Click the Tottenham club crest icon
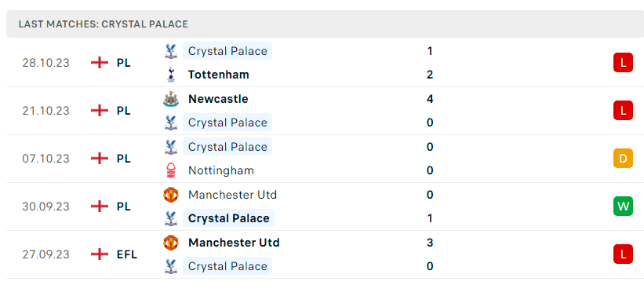Image resolution: width=644 pixels, height=289 pixels. [171, 75]
